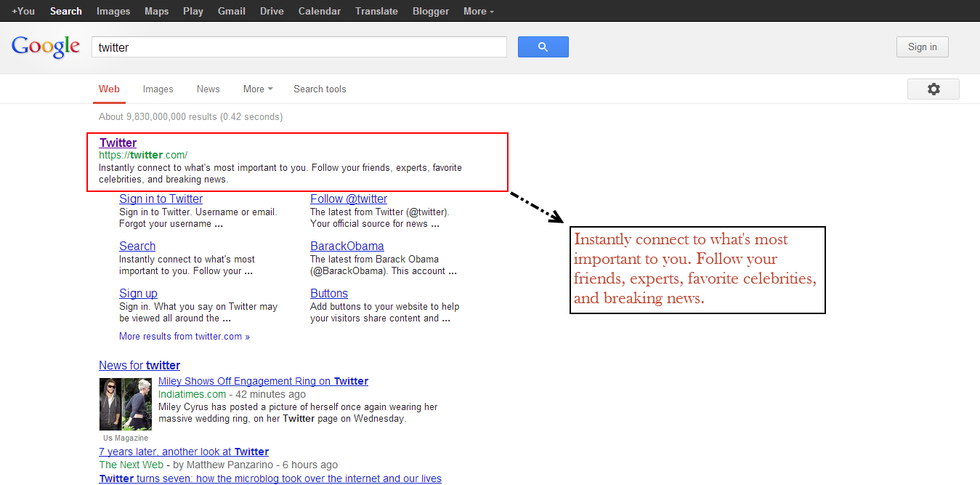Expand the More dropdown in the top bar

[x=478, y=11]
